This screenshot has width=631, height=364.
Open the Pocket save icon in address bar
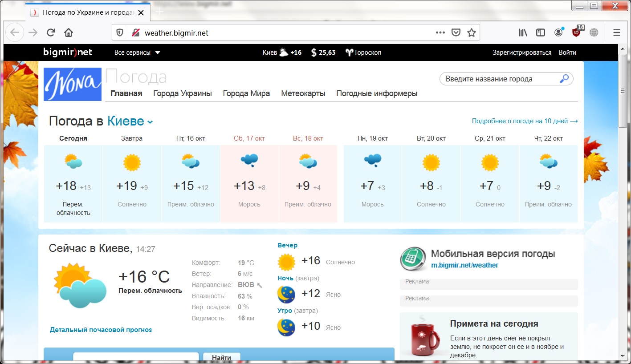pos(456,32)
